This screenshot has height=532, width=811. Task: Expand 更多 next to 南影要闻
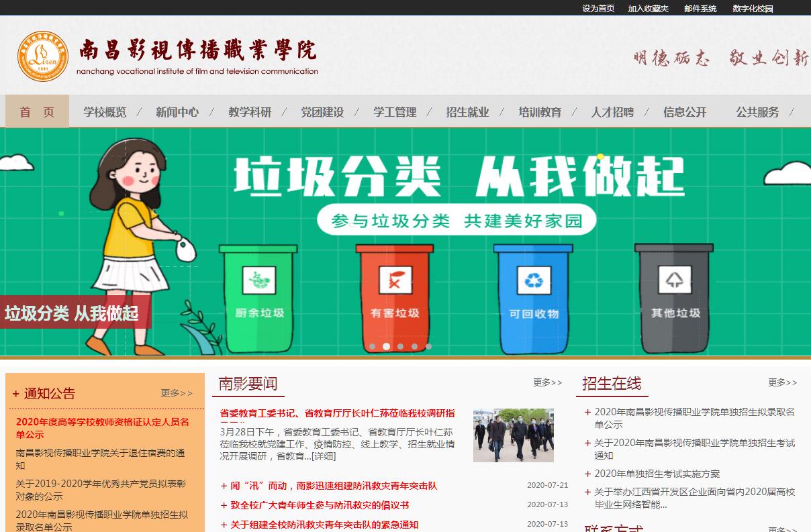(548, 382)
